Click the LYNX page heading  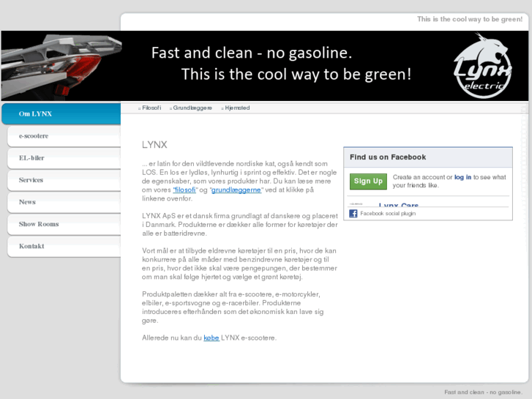(x=154, y=145)
